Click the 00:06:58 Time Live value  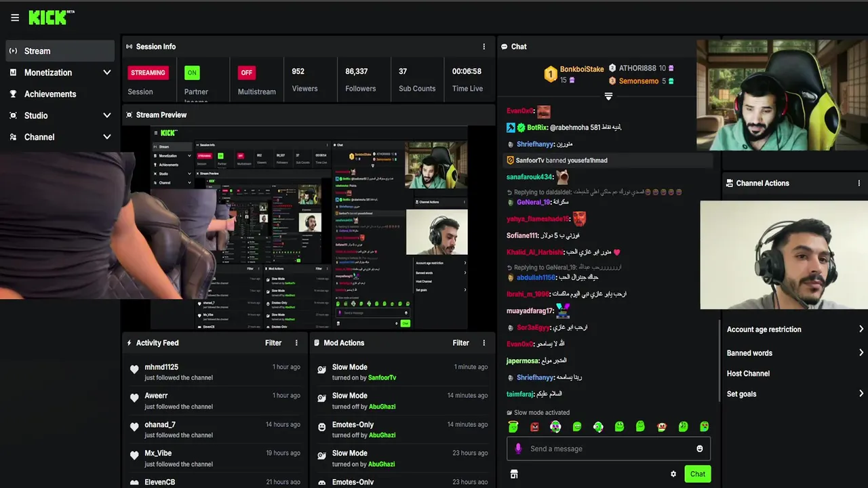[467, 72]
